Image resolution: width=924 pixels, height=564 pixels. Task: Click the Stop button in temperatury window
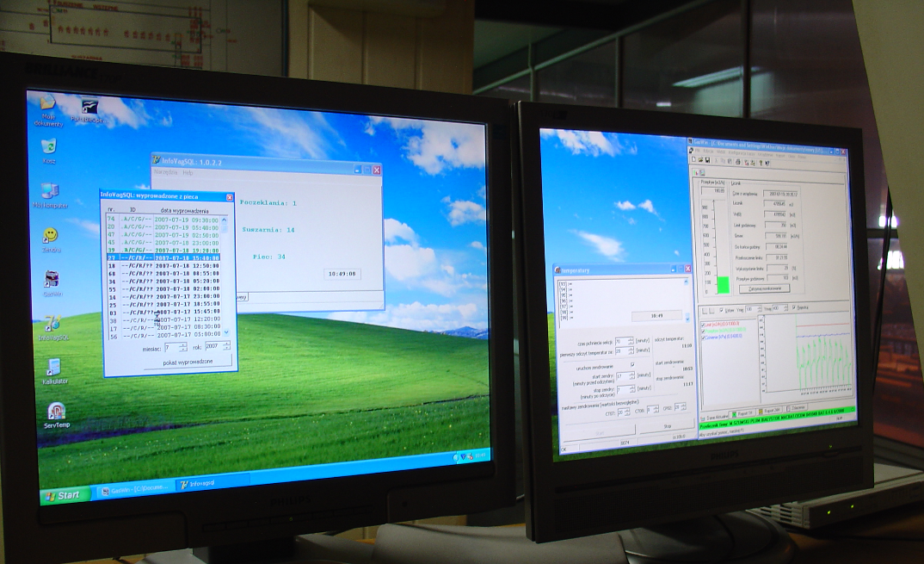point(667,426)
